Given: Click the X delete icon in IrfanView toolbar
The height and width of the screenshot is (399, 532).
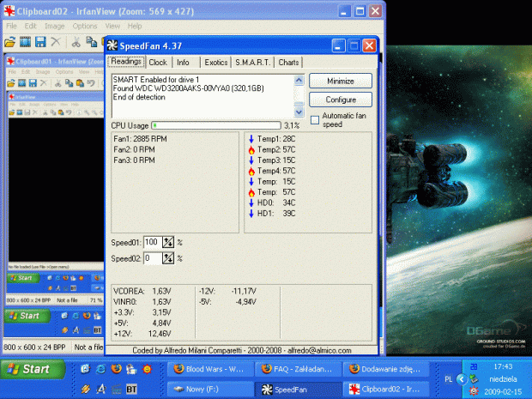Looking at the screenshot, I should click(x=55, y=42).
